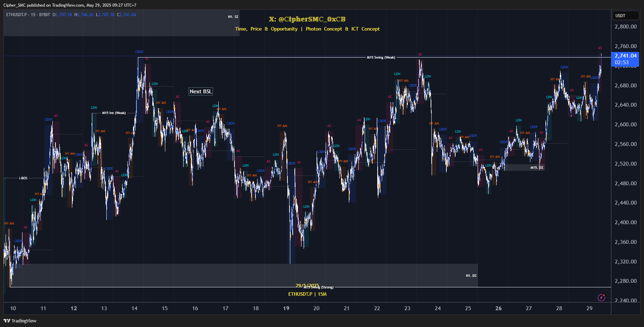Screen dimensions: 644x327
Task: Click date 29 on the time axis
Action: pos(589,308)
